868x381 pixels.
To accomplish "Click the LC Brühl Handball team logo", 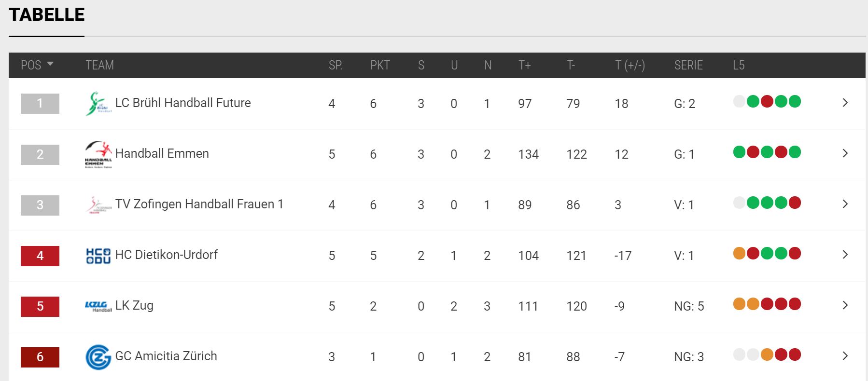I will pos(98,103).
